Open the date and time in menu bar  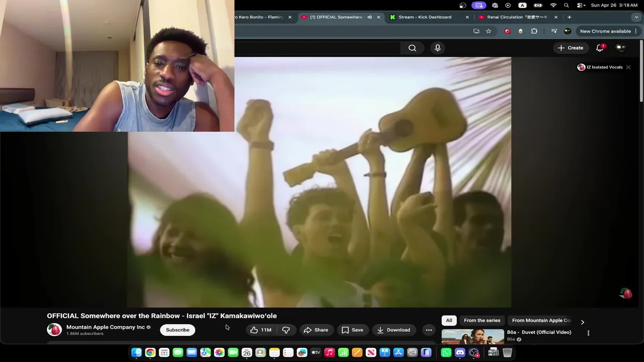pos(614,5)
